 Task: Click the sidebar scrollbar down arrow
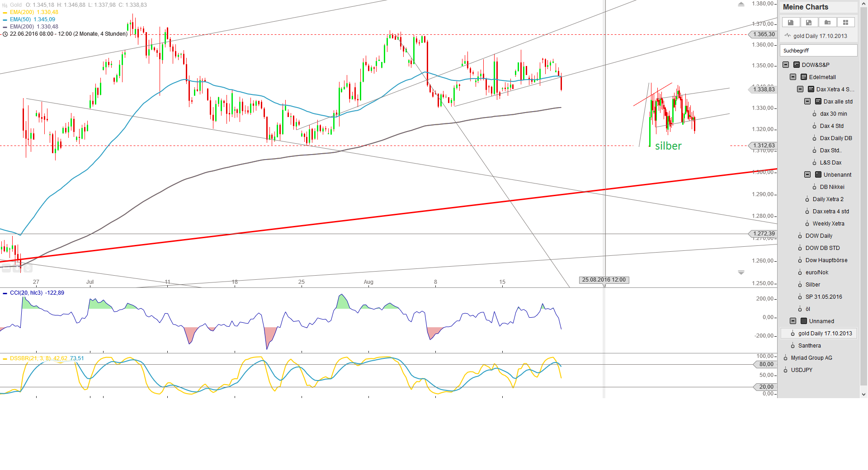pyautogui.click(x=864, y=395)
